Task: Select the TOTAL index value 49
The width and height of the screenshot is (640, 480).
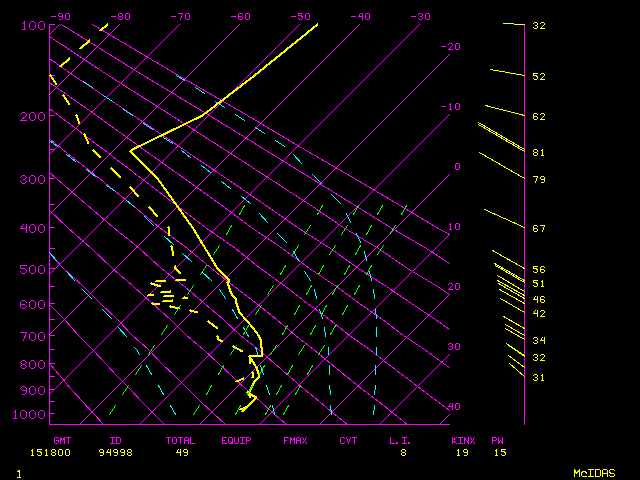Action: coord(181,452)
